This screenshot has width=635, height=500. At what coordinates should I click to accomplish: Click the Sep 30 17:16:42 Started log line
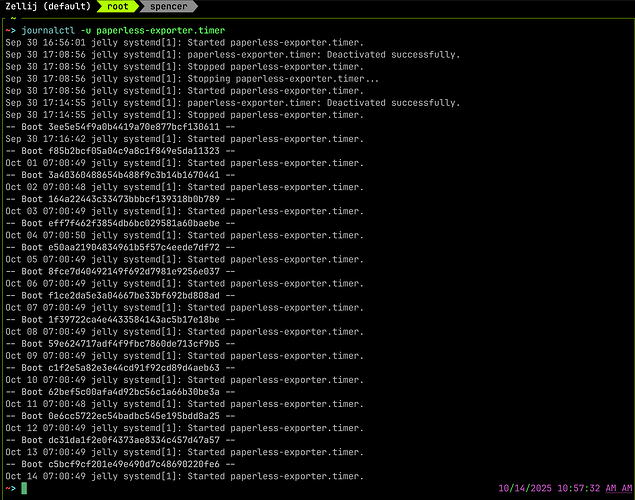click(x=184, y=139)
